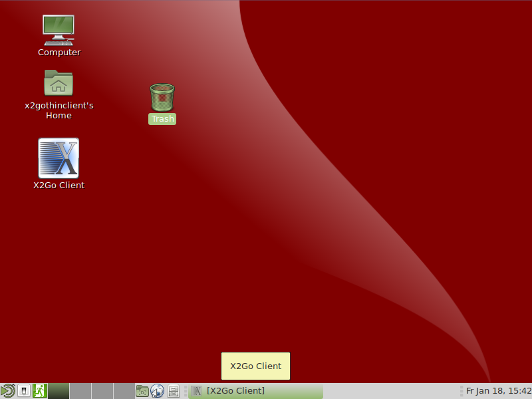Select the Trash bin icon
Screen dimensions: 532x399
162,98
